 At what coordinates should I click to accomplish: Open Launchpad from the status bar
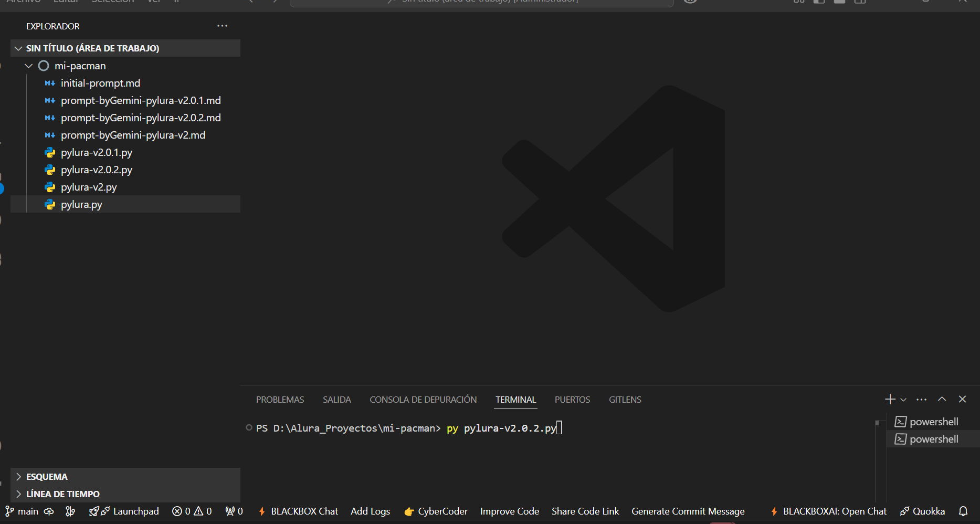click(124, 511)
